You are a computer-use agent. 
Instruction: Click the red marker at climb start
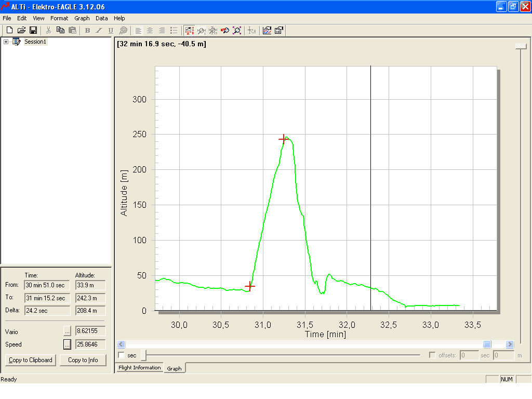[250, 286]
